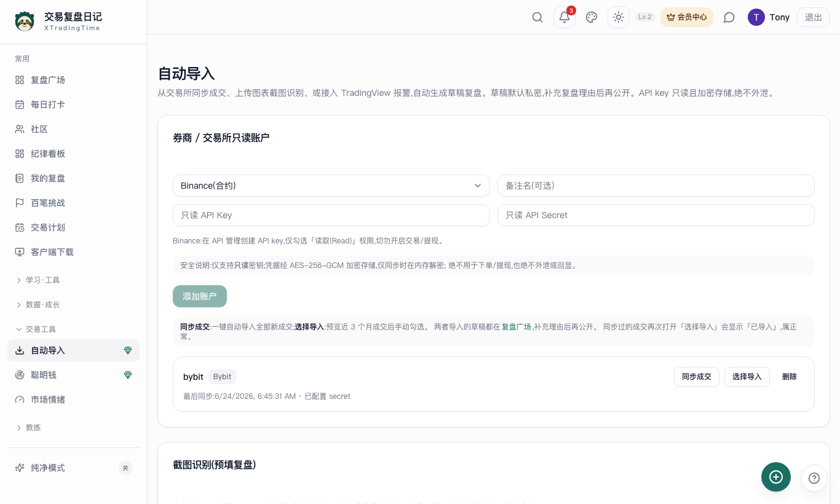This screenshot has width=840, height=504.
Task: Click the purple T user avatar
Action: click(756, 17)
